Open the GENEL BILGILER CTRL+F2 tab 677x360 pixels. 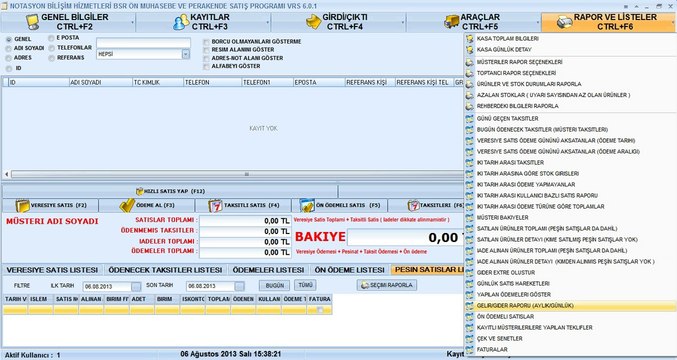click(x=68, y=22)
